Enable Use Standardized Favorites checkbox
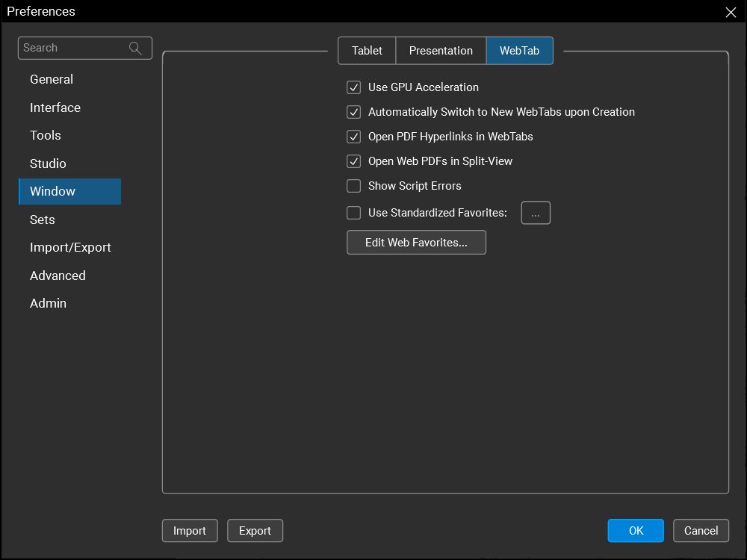 (x=354, y=213)
